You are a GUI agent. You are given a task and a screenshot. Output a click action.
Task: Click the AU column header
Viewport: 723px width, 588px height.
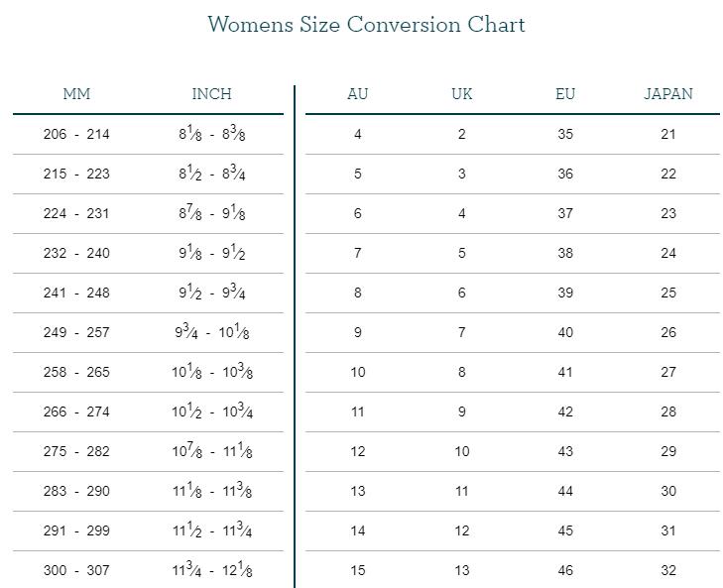pyautogui.click(x=358, y=94)
